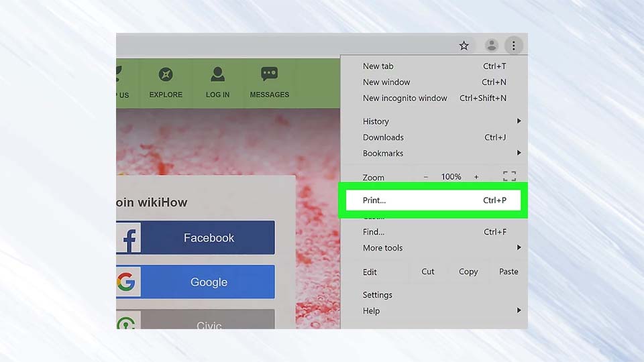Click the bookmark star icon
644x362 pixels.
click(464, 46)
